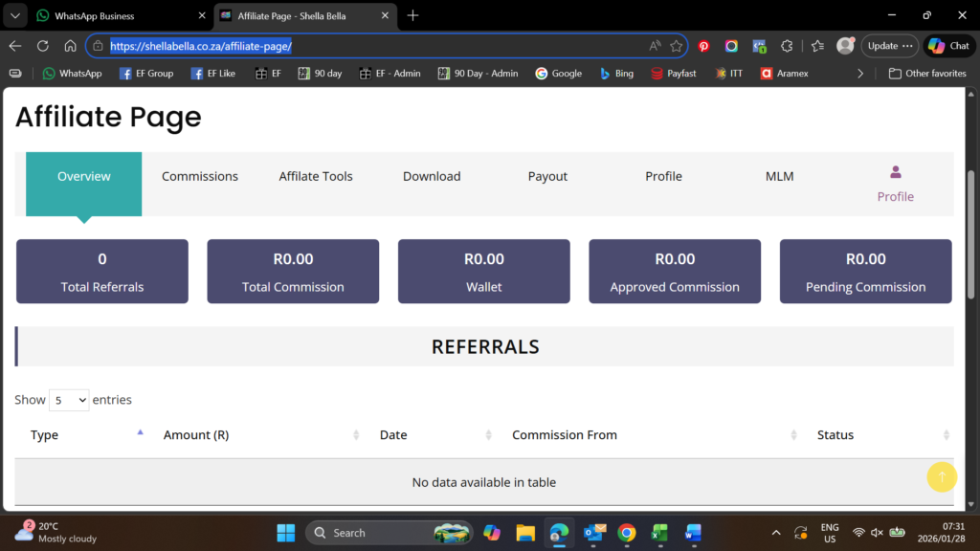The image size is (980, 551).
Task: Add page to favorites star icon
Action: (677, 46)
